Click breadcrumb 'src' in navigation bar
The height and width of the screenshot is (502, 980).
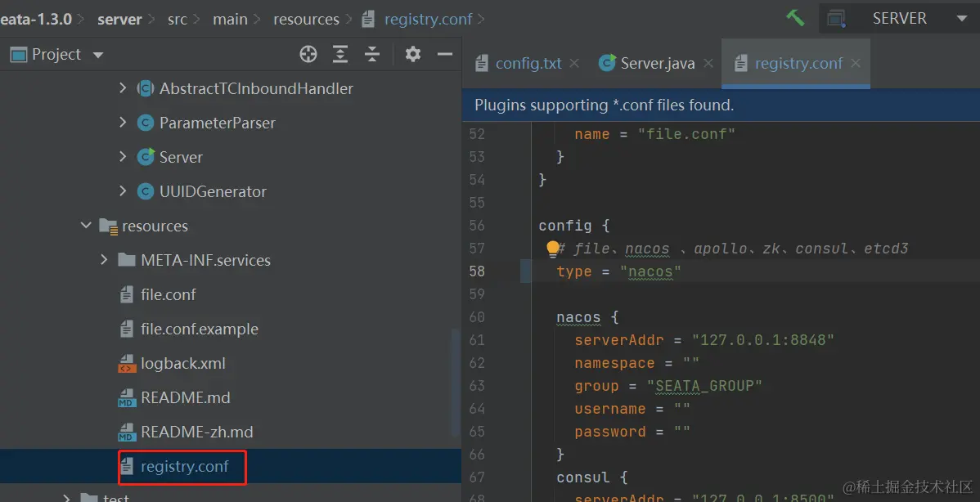pyautogui.click(x=177, y=20)
